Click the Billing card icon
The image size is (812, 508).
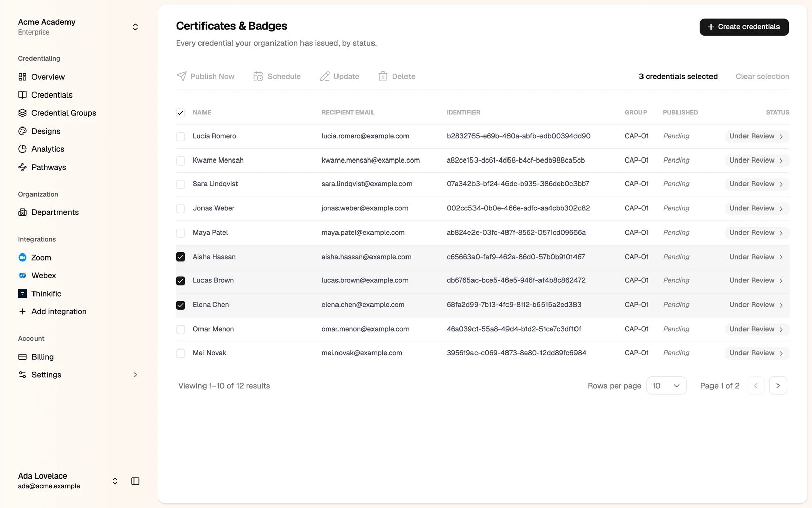click(22, 357)
